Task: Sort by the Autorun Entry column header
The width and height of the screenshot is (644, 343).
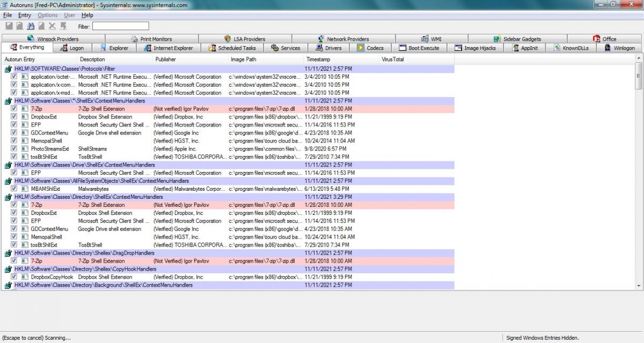Action: (40, 59)
